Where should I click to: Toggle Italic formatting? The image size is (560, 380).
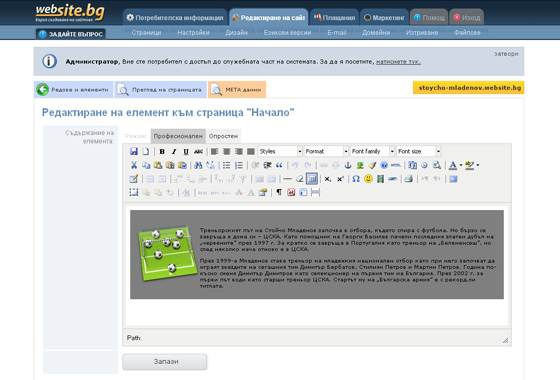[x=174, y=151]
